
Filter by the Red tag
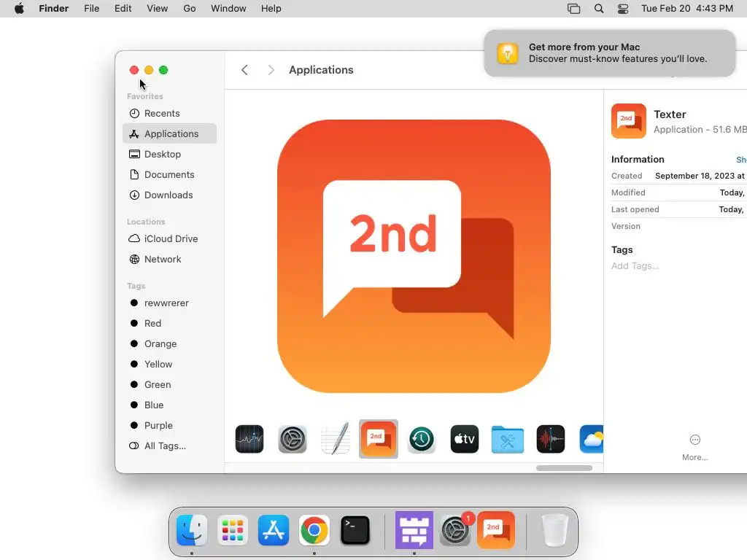coord(169,323)
